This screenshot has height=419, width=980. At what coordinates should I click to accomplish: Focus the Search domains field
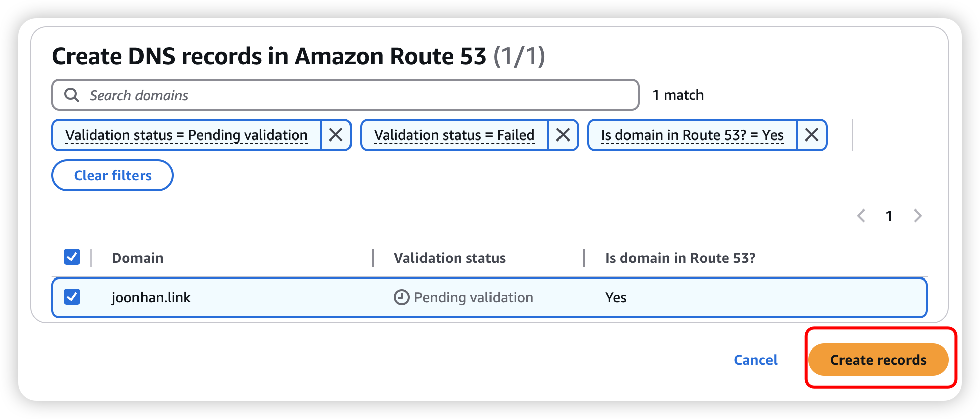(353, 95)
